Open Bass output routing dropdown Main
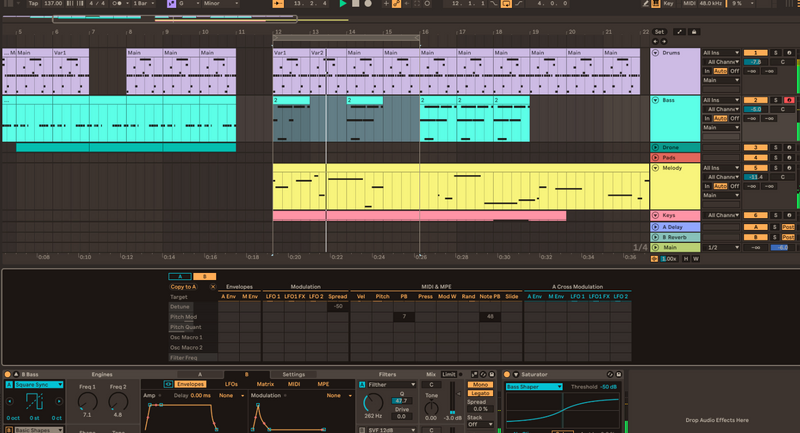The height and width of the screenshot is (433, 800). (721, 128)
